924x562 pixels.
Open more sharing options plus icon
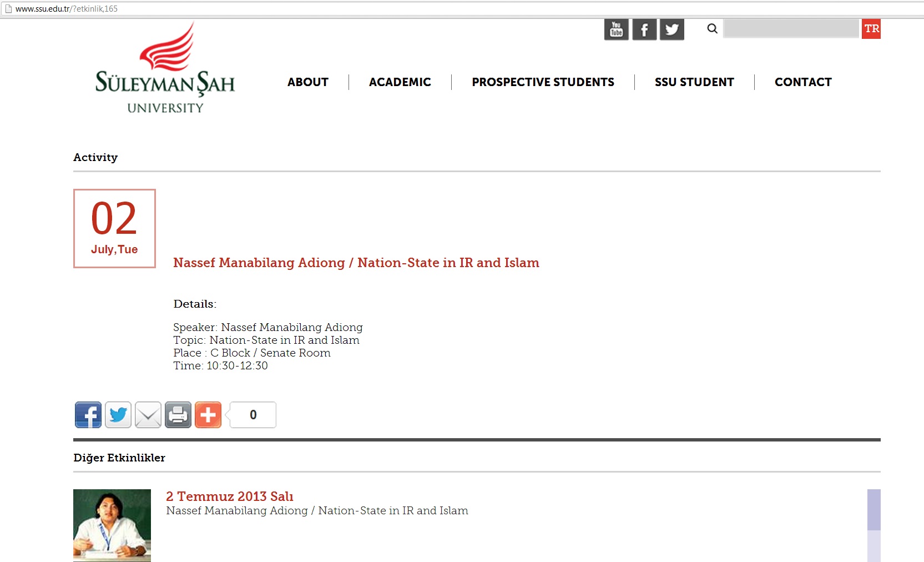click(208, 415)
